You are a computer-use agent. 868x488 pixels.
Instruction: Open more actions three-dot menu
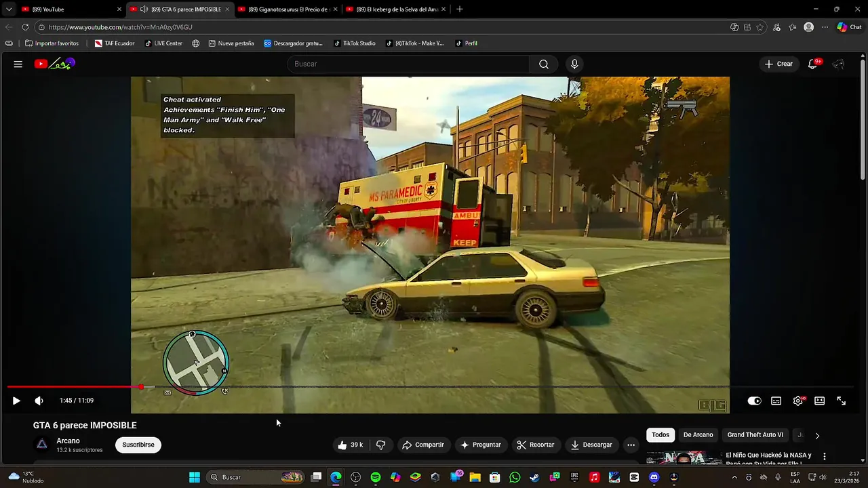(631, 445)
